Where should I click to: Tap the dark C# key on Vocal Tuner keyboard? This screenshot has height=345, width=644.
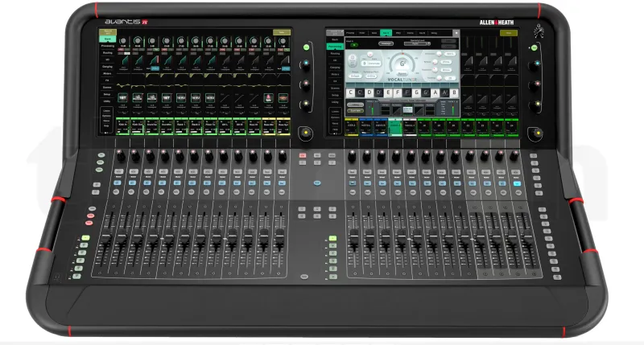pos(360,92)
